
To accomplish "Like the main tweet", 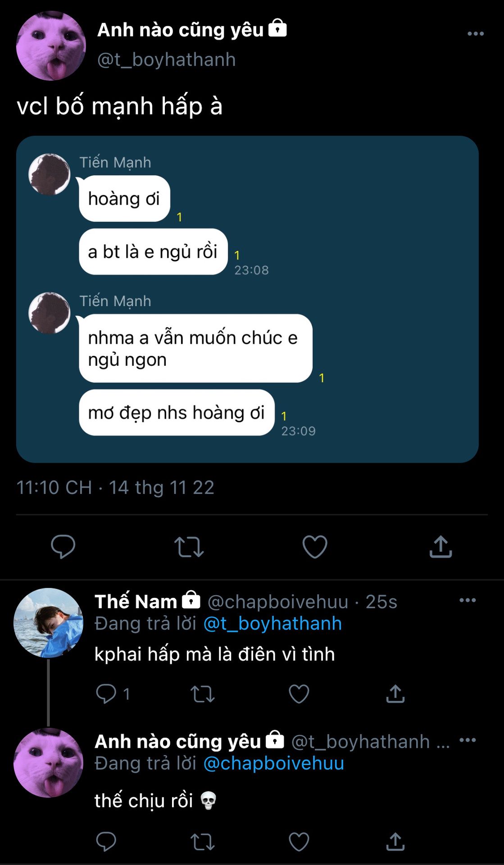I will click(314, 546).
